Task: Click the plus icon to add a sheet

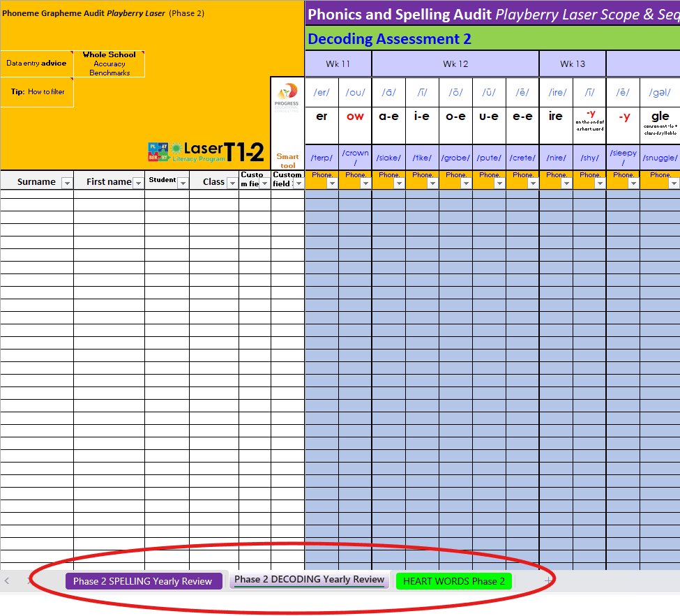Action: (548, 580)
